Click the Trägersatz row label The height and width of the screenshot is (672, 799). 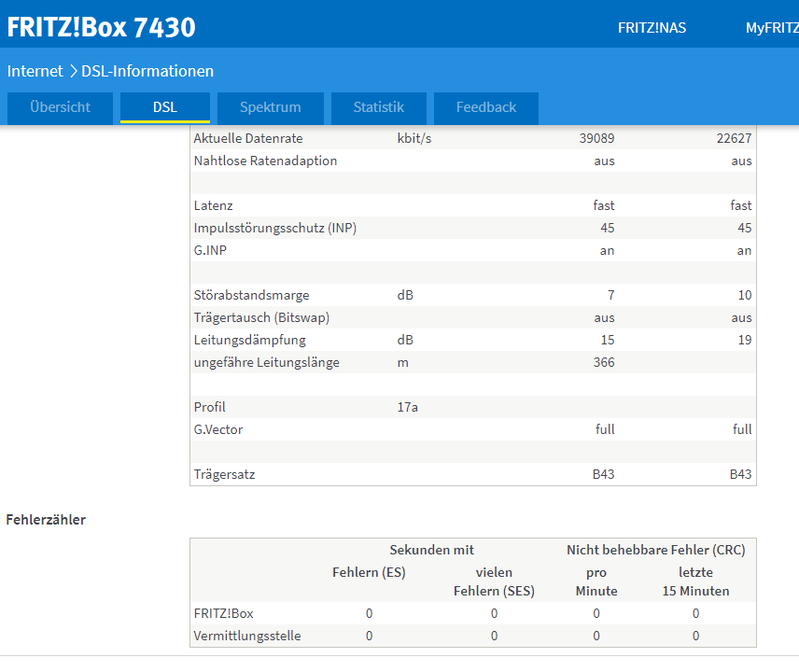[x=224, y=474]
